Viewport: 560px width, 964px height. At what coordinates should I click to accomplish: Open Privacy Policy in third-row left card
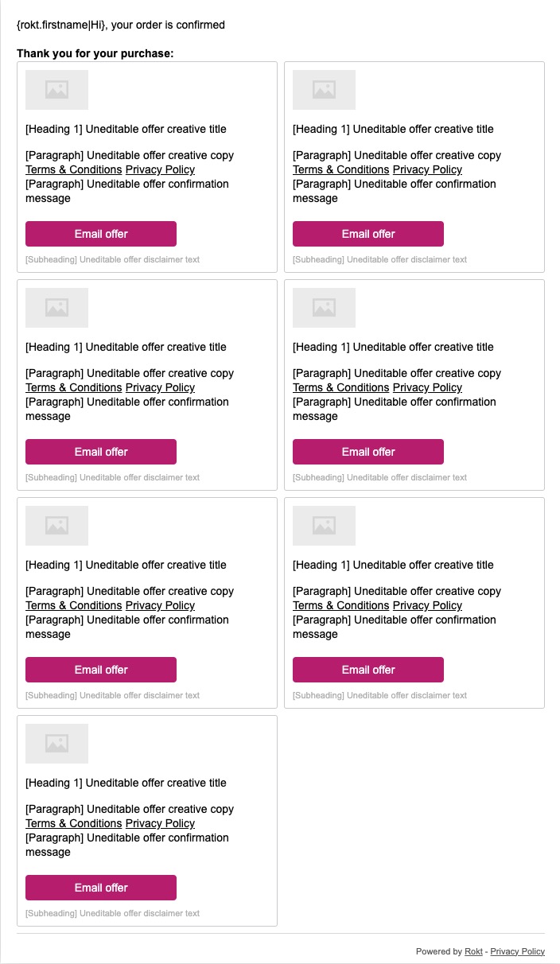point(160,605)
